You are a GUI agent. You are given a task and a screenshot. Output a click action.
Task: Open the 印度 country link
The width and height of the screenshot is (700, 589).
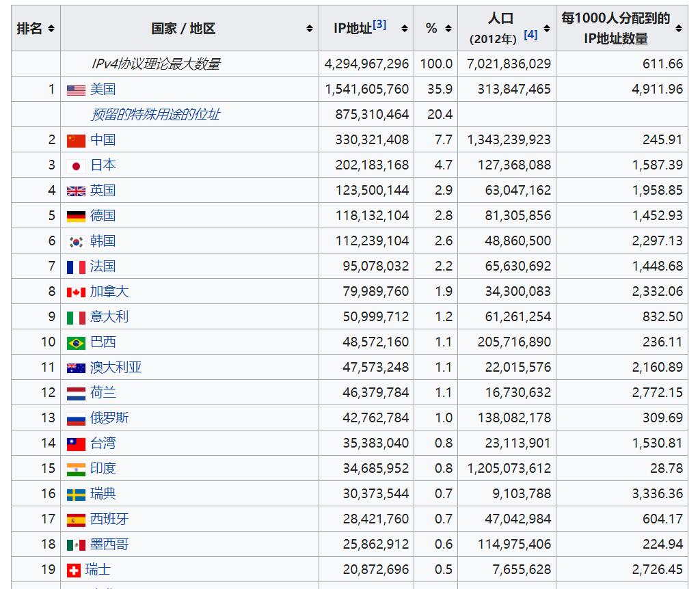click(103, 469)
